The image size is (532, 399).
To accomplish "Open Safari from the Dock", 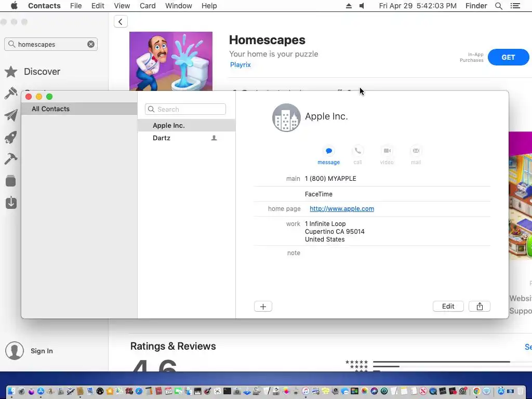I will click(139, 391).
